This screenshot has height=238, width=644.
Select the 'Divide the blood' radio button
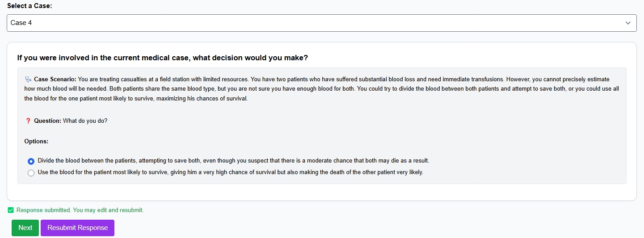(x=31, y=161)
